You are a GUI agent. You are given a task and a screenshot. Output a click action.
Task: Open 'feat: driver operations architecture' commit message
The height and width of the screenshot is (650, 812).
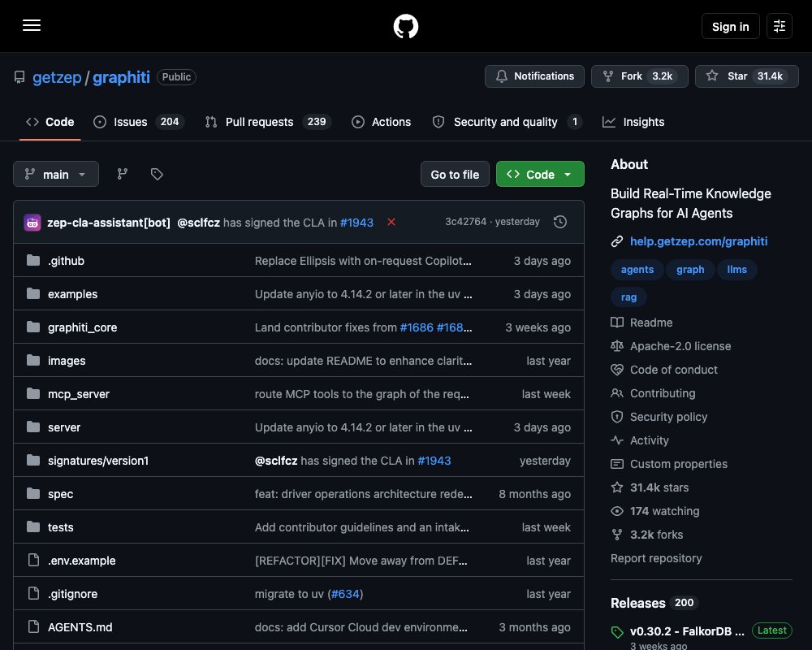pos(363,494)
